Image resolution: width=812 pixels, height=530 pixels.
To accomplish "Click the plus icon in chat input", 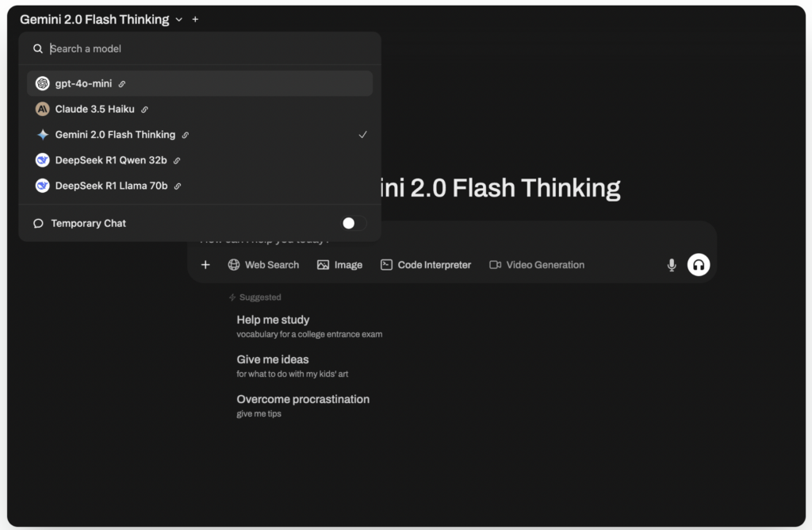I will pos(205,265).
